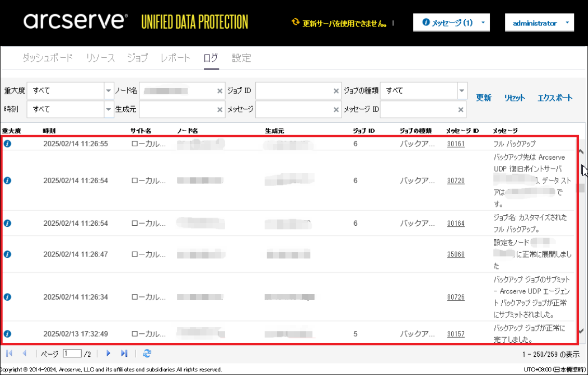Viewport: 588px width, 375px height.
Task: Open the ジョブ tab
Action: pos(137,58)
